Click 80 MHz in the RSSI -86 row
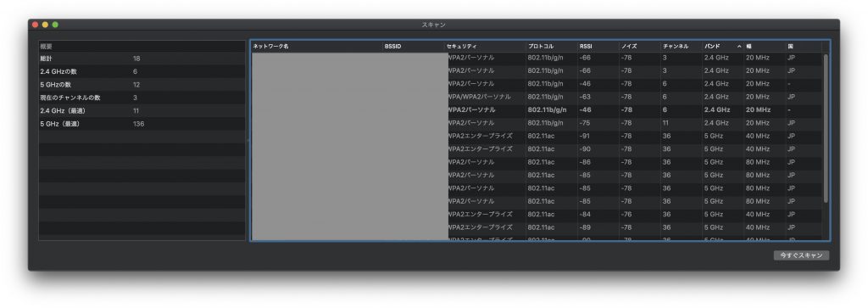 pyautogui.click(x=758, y=162)
